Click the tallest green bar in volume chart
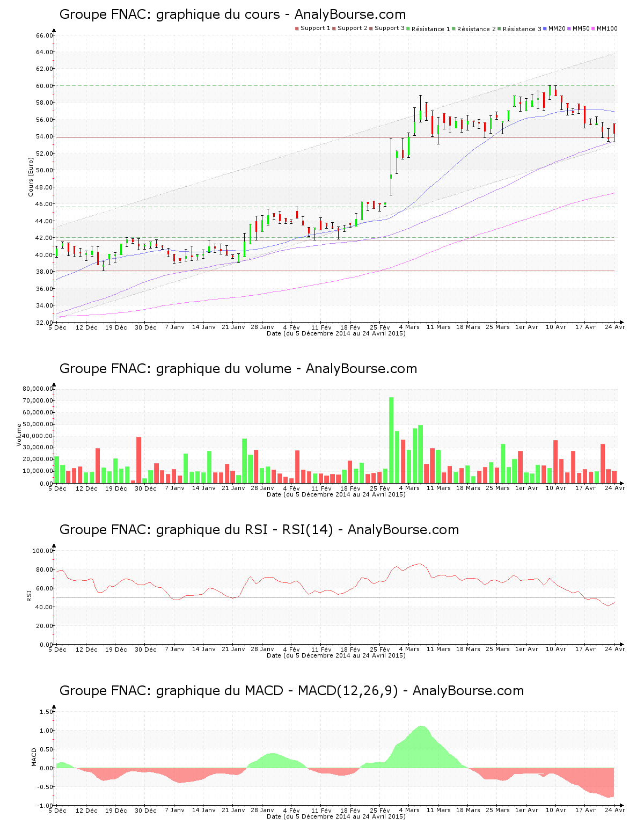This screenshot has width=644, height=832. click(x=391, y=440)
